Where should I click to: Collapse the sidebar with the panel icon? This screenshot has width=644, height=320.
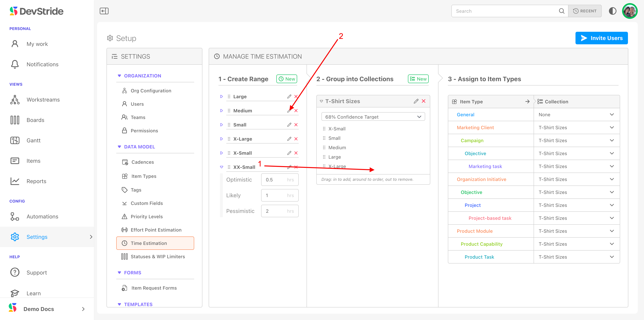click(104, 11)
